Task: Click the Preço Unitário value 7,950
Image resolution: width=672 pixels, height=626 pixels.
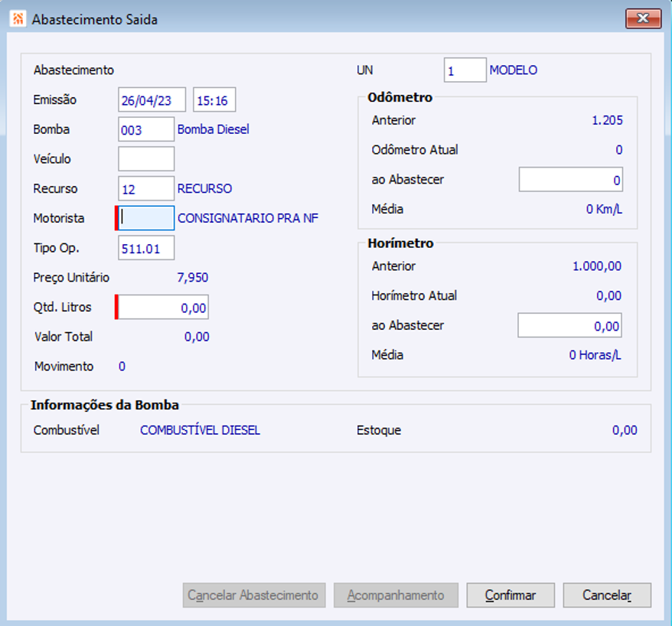Action: pyautogui.click(x=192, y=278)
